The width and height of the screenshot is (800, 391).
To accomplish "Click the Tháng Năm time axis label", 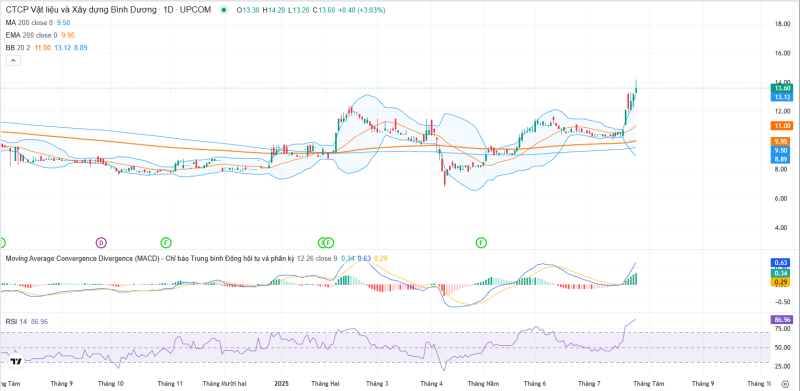I will 483,383.
